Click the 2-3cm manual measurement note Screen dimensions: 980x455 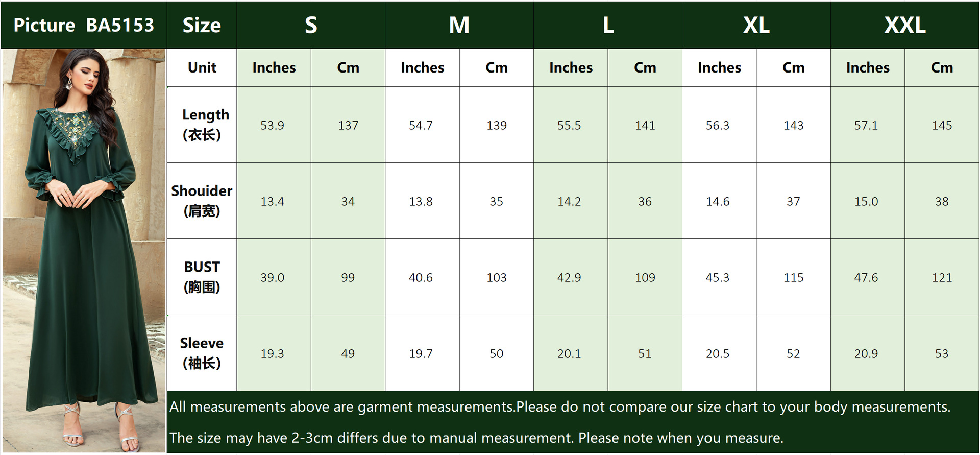[x=476, y=438]
